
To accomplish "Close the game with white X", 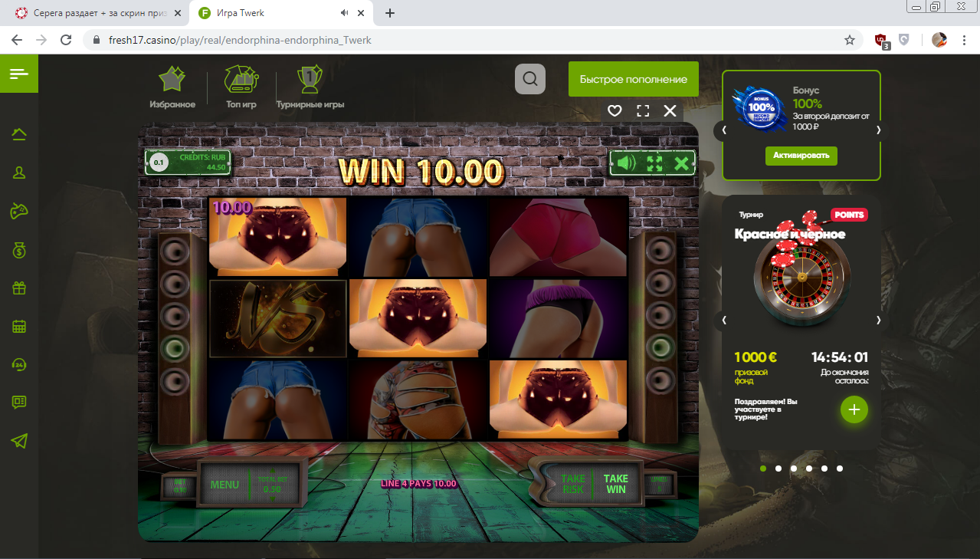I will (670, 110).
